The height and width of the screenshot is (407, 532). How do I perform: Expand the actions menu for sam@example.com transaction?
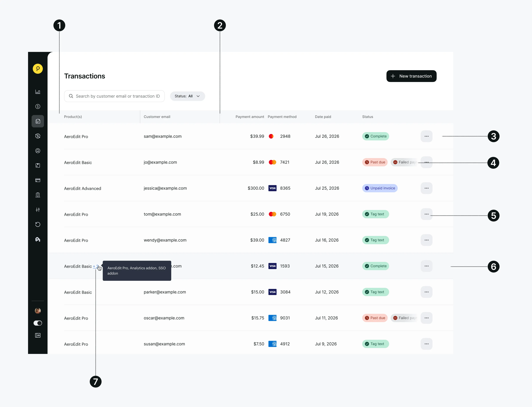click(x=426, y=136)
